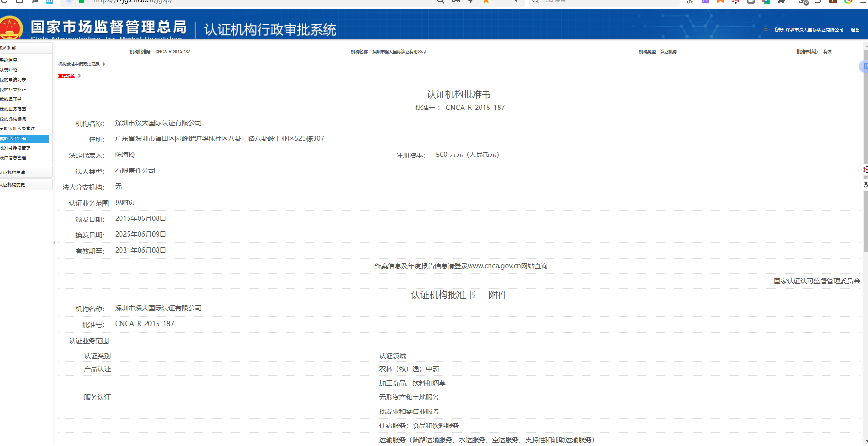
Task: Click the national emblem logo
Action: (11, 27)
